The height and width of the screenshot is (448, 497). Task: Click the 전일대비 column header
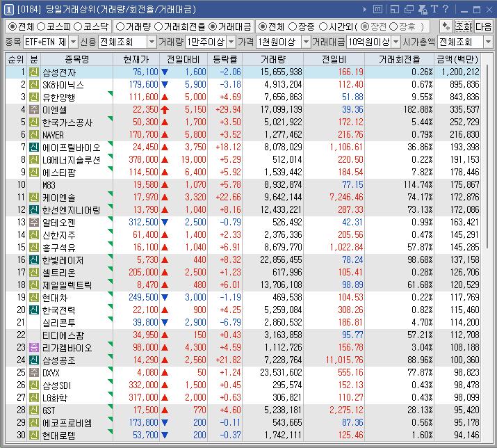(184, 59)
